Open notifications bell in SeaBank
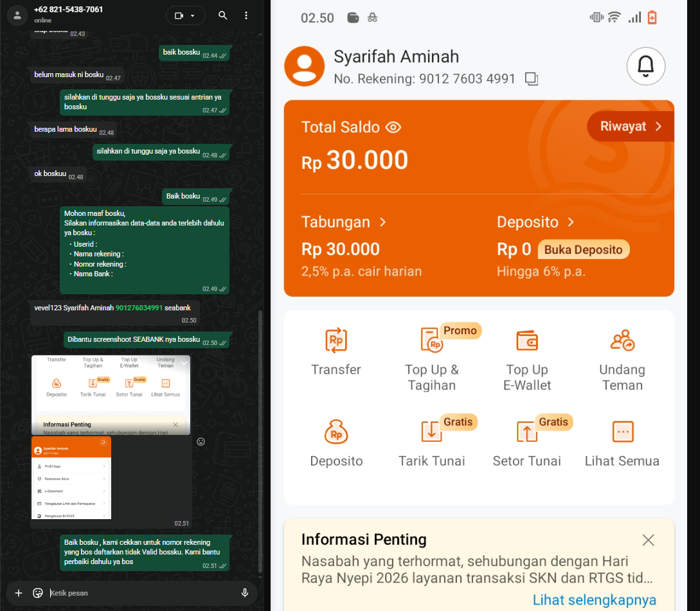This screenshot has height=611, width=700. (645, 66)
